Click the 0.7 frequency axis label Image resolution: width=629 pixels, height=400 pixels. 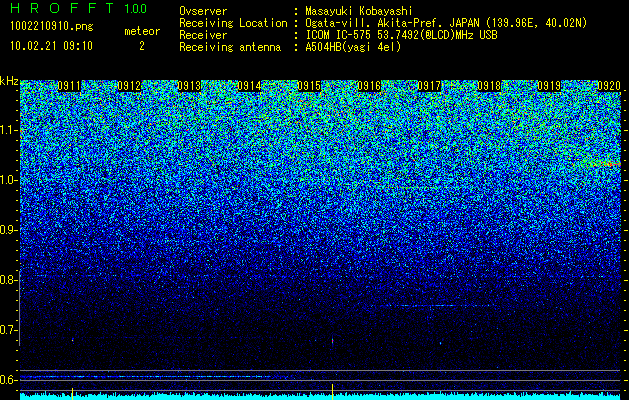pyautogui.click(x=7, y=330)
